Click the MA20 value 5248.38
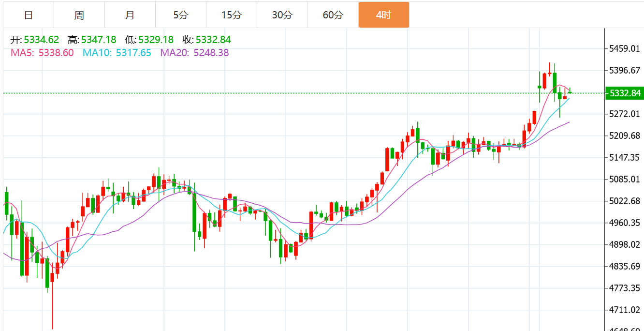This screenshot has width=644, height=331. point(211,53)
